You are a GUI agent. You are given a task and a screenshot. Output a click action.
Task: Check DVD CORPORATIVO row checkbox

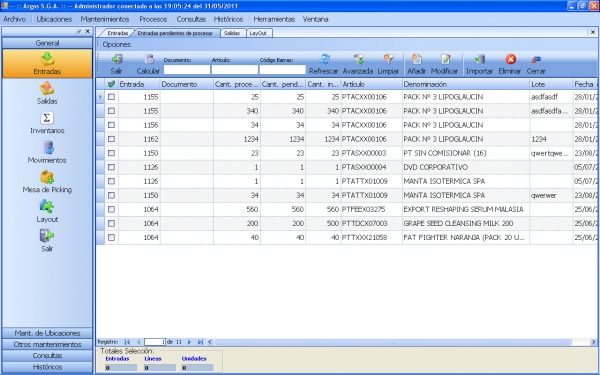(x=111, y=167)
